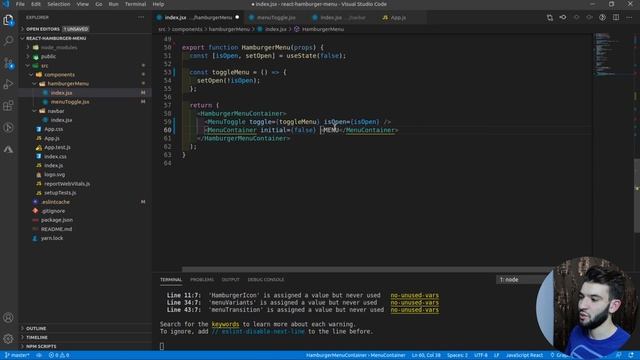Viewport: 640px width, 360px height.
Task: Switch to the Debug Console tab
Action: point(266,280)
